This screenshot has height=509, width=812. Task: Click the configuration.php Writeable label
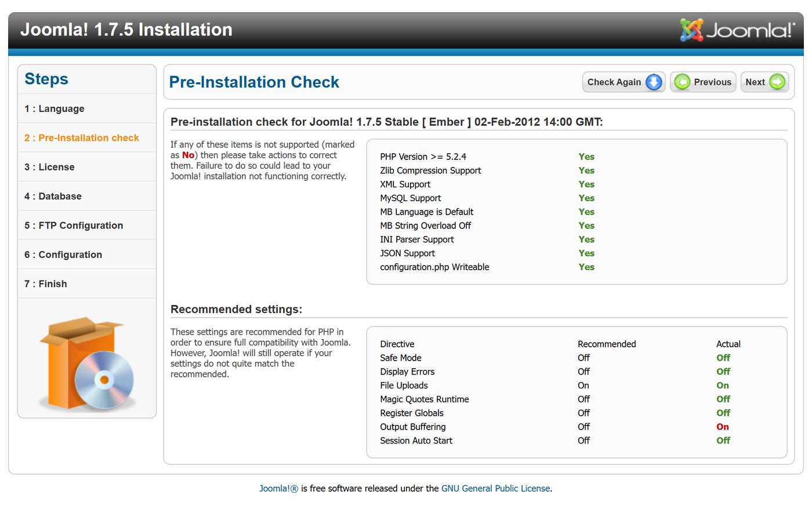pos(435,267)
